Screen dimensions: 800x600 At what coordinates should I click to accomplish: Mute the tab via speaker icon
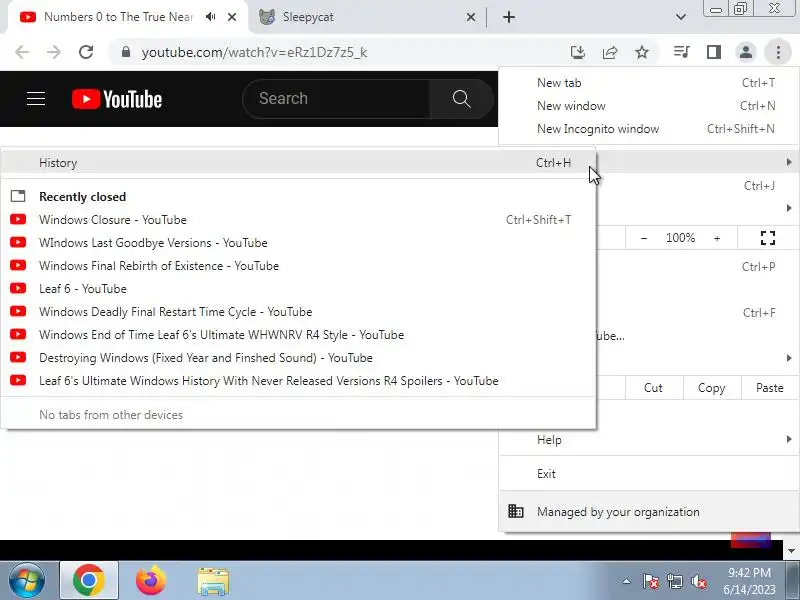210,17
